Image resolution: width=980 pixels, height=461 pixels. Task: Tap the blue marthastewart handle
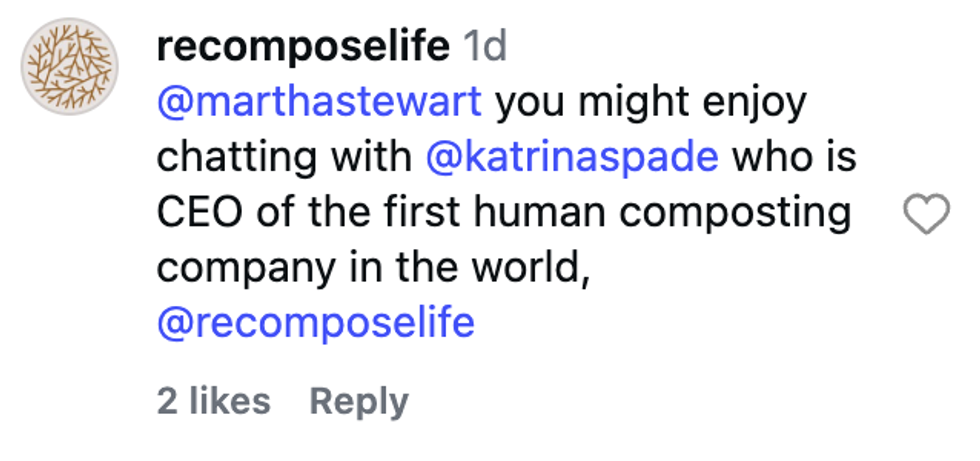(320, 102)
